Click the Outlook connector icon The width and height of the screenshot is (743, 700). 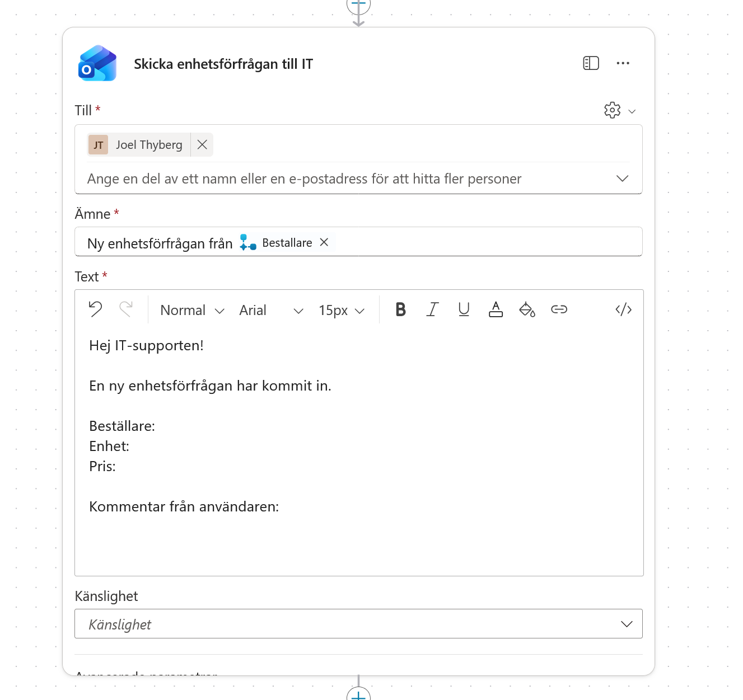[97, 63]
